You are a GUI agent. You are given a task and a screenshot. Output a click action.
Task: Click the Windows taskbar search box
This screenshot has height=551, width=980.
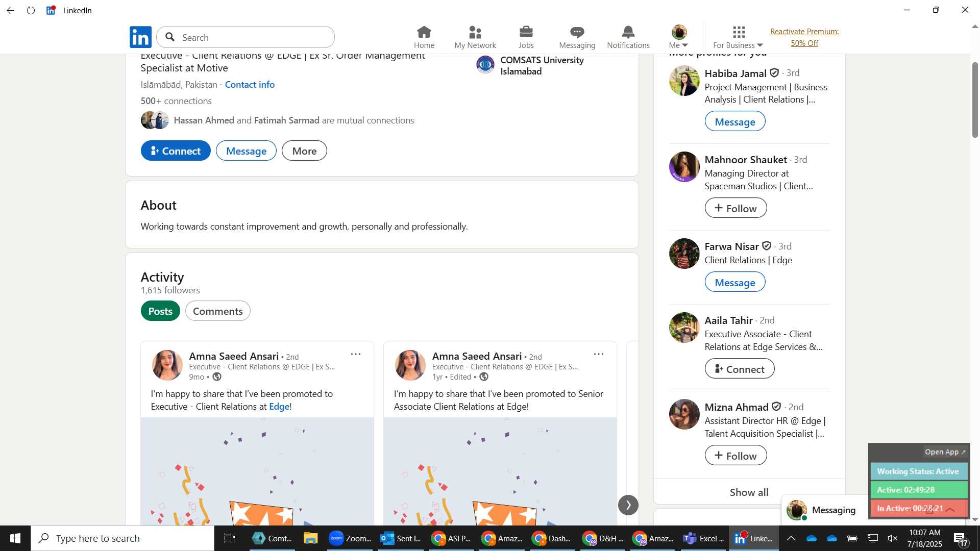click(x=122, y=538)
